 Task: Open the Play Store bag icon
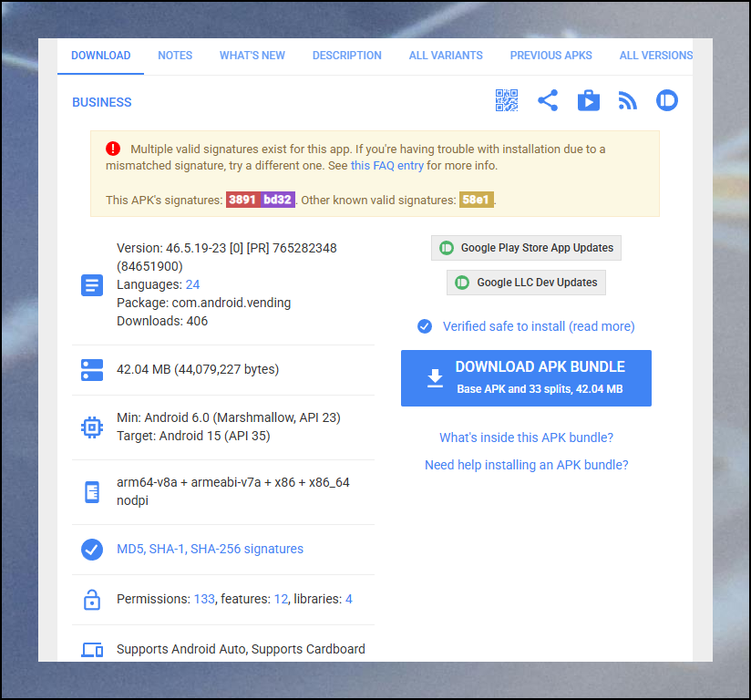[x=588, y=100]
